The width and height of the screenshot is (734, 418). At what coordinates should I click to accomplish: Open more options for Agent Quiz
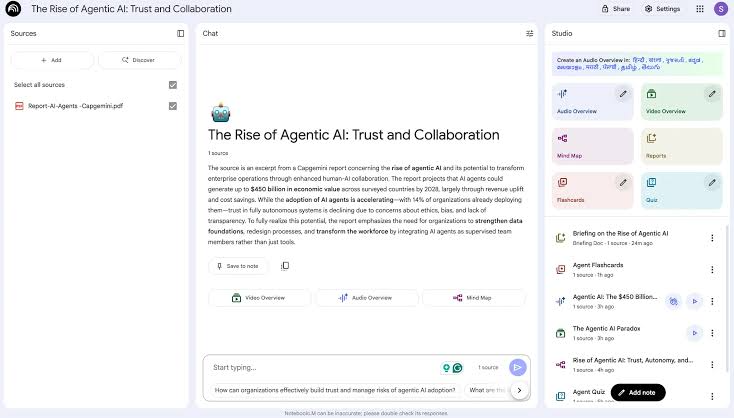pyautogui.click(x=712, y=396)
